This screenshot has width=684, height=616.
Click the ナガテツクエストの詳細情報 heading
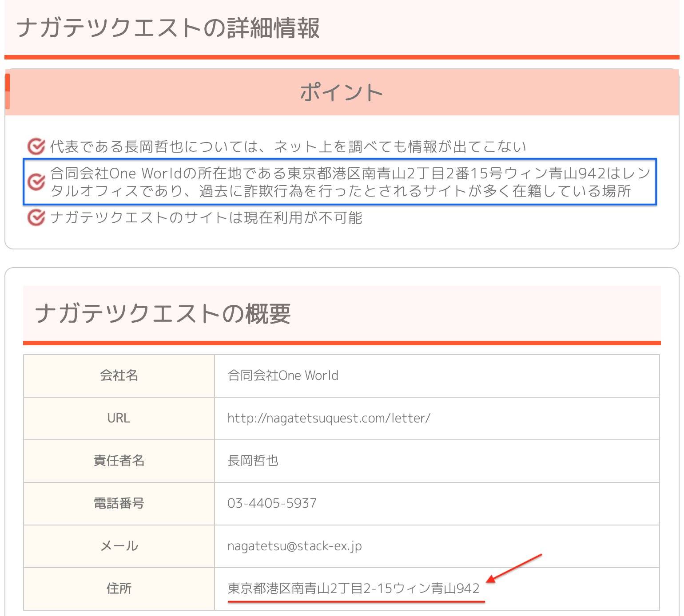tap(168, 28)
